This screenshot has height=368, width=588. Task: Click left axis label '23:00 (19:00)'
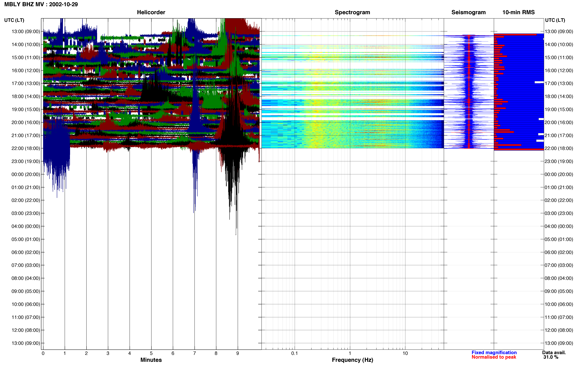[x=26, y=161]
